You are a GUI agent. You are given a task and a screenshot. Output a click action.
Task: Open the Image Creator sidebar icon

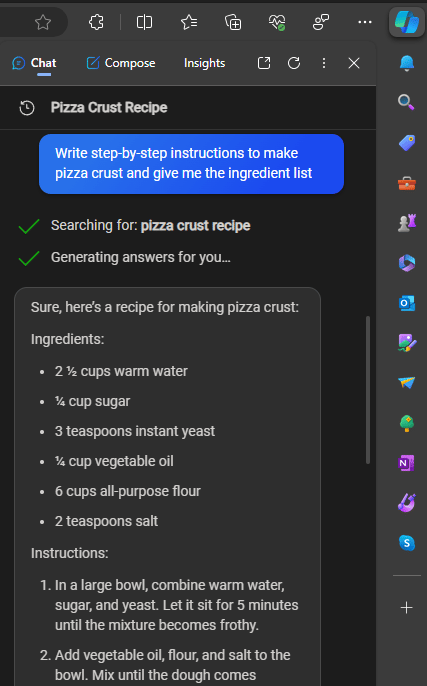(x=407, y=343)
